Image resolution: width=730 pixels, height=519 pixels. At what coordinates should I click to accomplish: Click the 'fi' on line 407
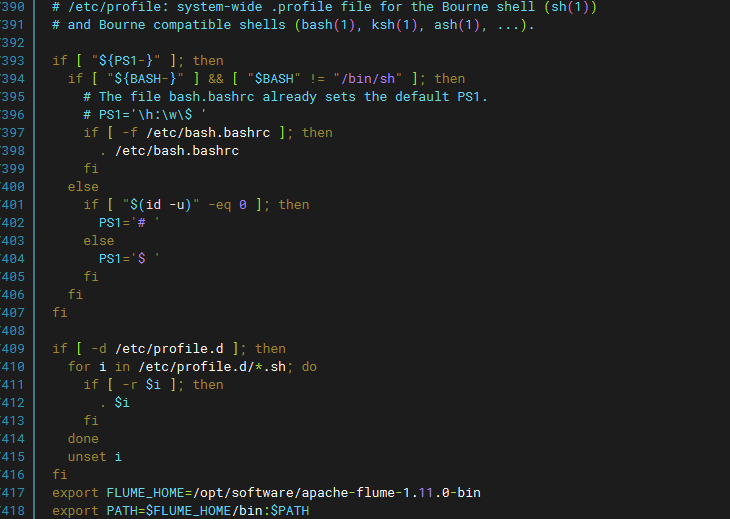[x=60, y=313]
